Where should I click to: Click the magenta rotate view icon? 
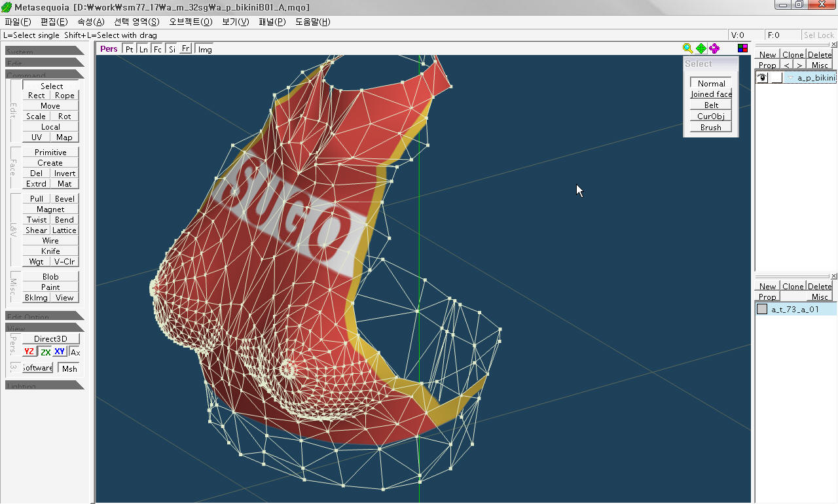[714, 48]
